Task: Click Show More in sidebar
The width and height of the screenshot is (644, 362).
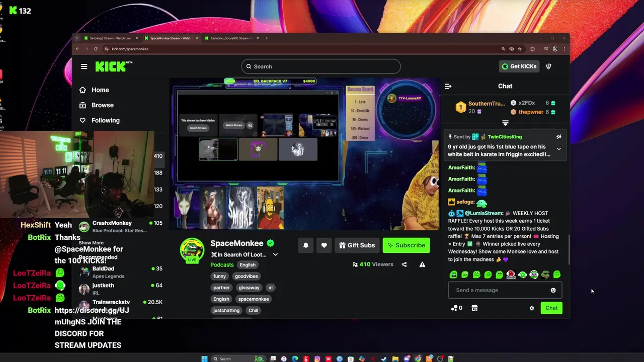Action: pos(91,243)
